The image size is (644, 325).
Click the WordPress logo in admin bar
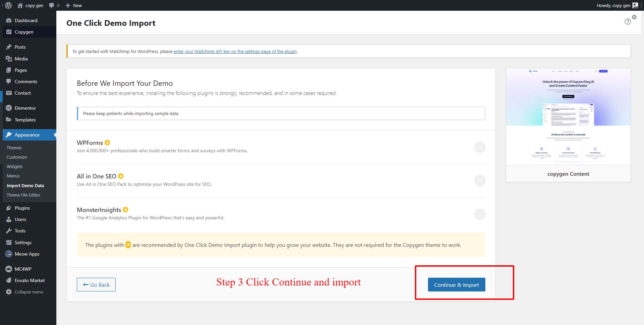[x=9, y=5]
